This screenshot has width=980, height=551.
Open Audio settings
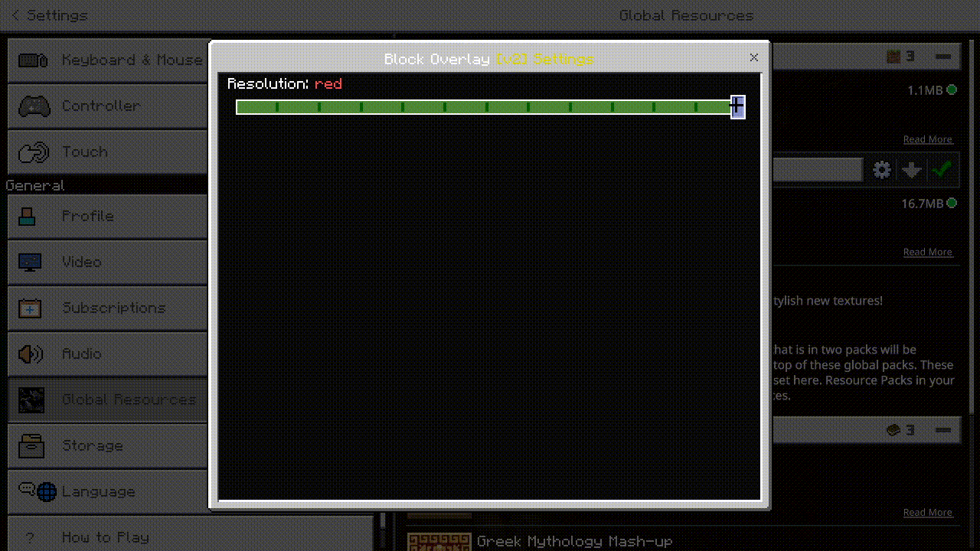pos(107,354)
